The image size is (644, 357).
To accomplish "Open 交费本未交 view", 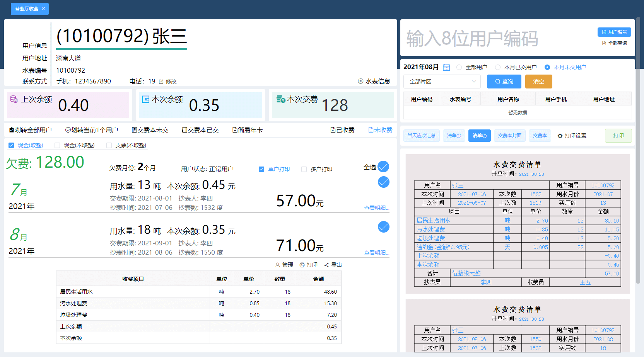I will coord(150,130).
